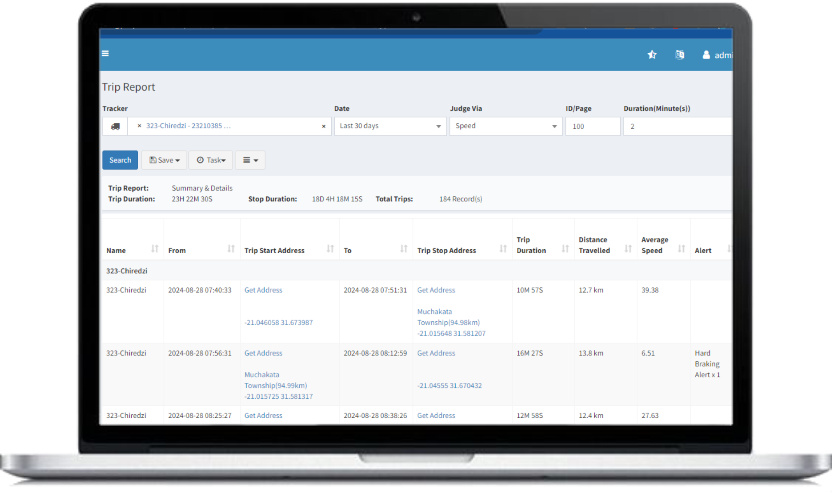Open the Date range dropdown

pyautogui.click(x=390, y=126)
